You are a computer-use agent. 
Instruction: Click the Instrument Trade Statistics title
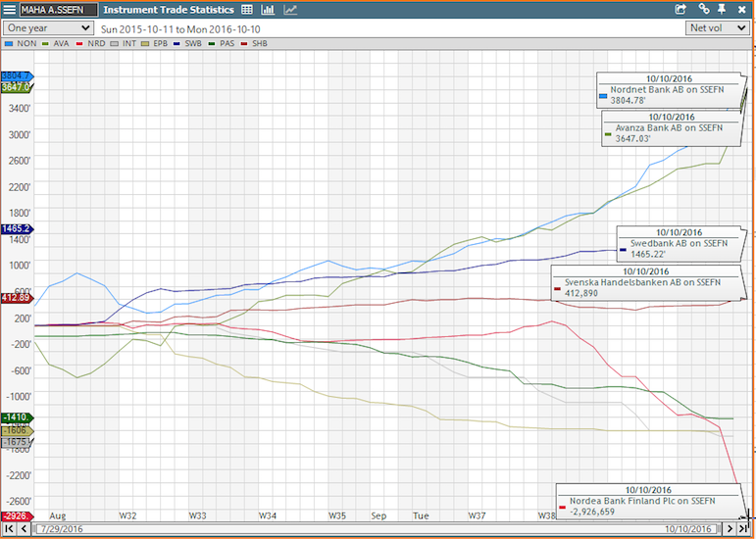[169, 10]
